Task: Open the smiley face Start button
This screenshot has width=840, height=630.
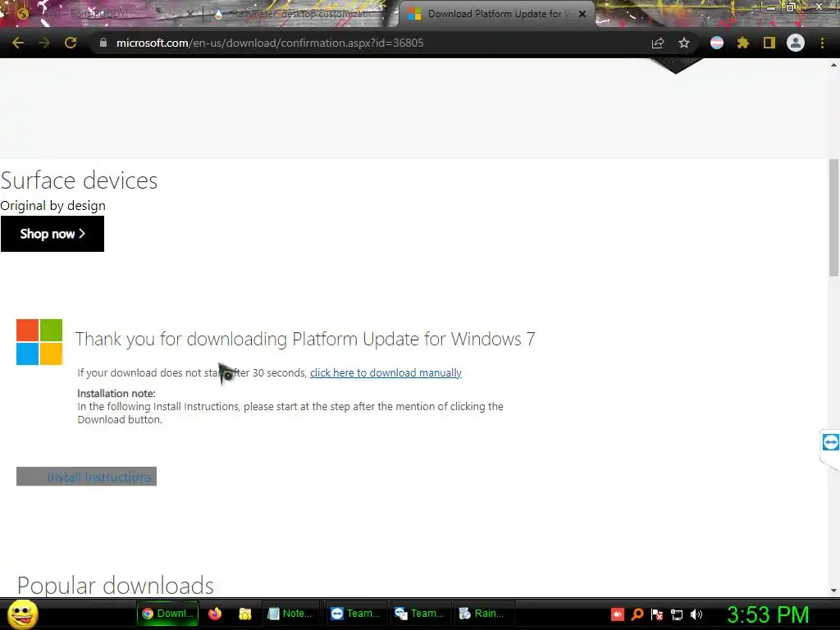Action: tap(22, 614)
